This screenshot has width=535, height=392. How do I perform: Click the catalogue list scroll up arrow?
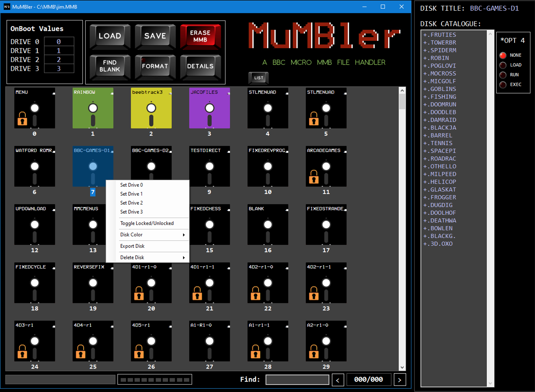490,34
